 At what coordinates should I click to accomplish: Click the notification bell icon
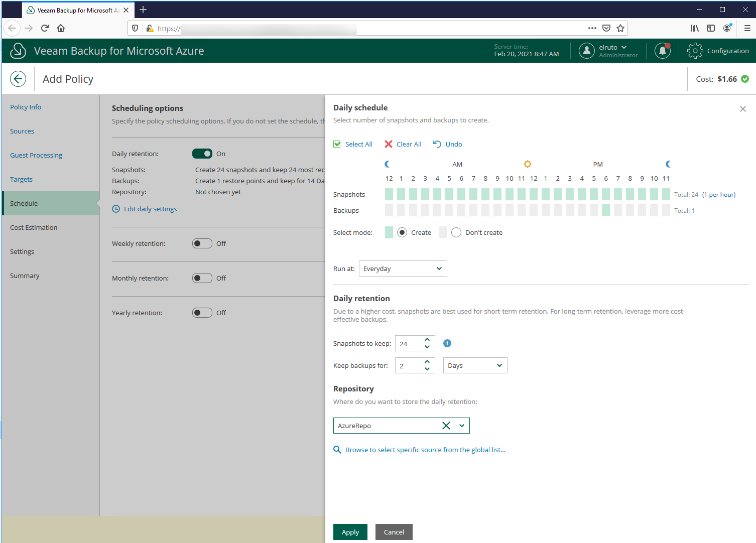(x=663, y=51)
